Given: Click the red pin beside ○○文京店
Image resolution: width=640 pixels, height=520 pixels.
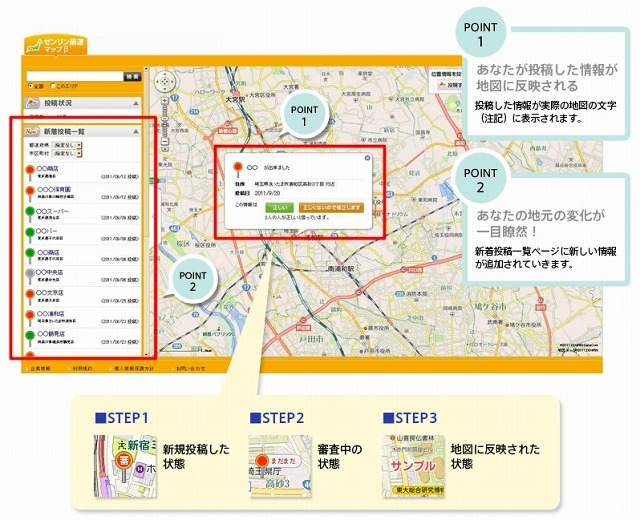Looking at the screenshot, I should point(29,296).
